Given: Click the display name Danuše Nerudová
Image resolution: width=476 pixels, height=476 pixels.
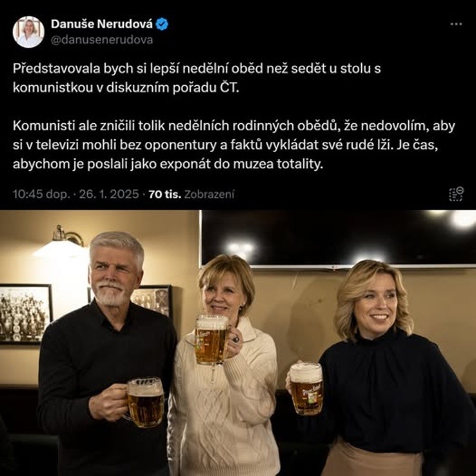Looking at the screenshot, I should (x=102, y=24).
